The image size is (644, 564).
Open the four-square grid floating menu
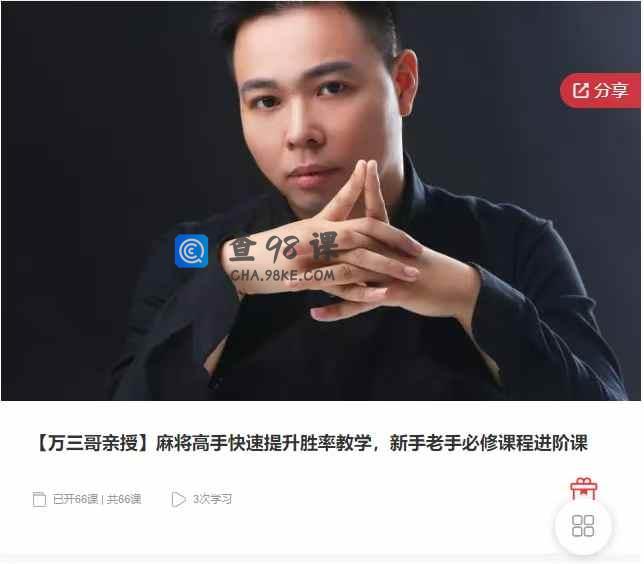[x=583, y=525]
